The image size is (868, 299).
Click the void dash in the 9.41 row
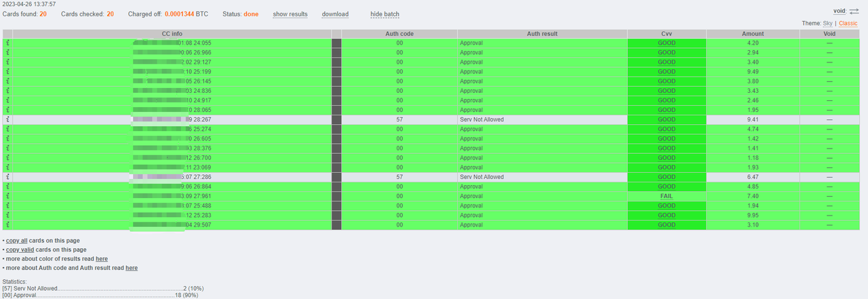click(829, 119)
